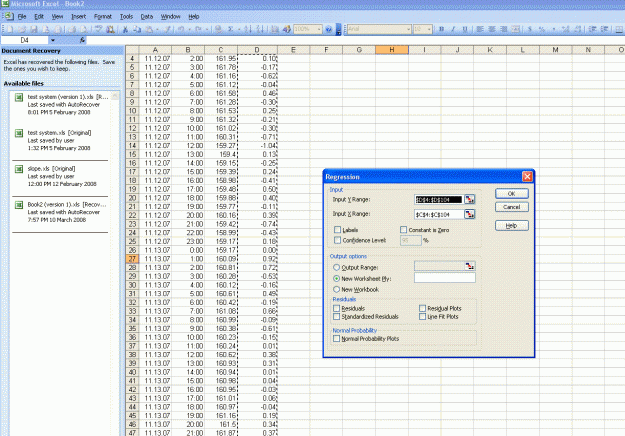Click the New workbook toolbar icon
Screen dimensions: 625x436
tap(10, 29)
